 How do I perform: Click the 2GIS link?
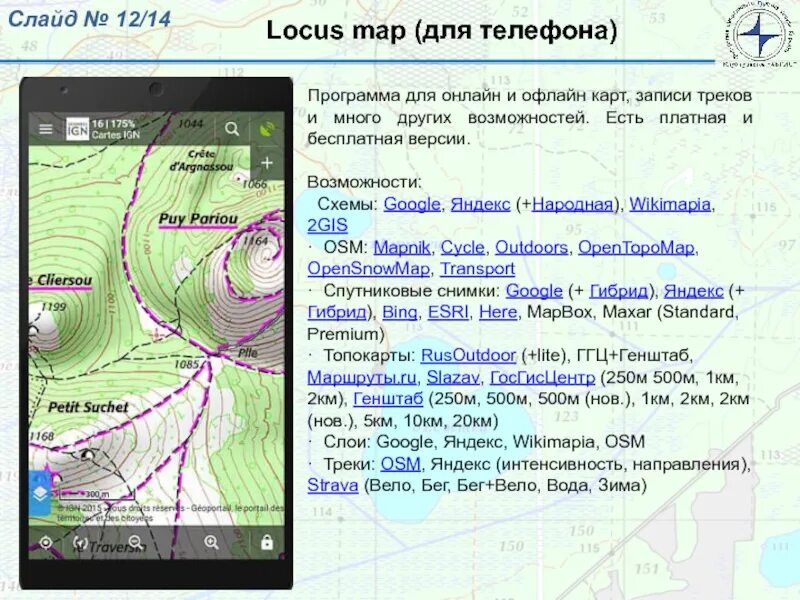(x=327, y=226)
